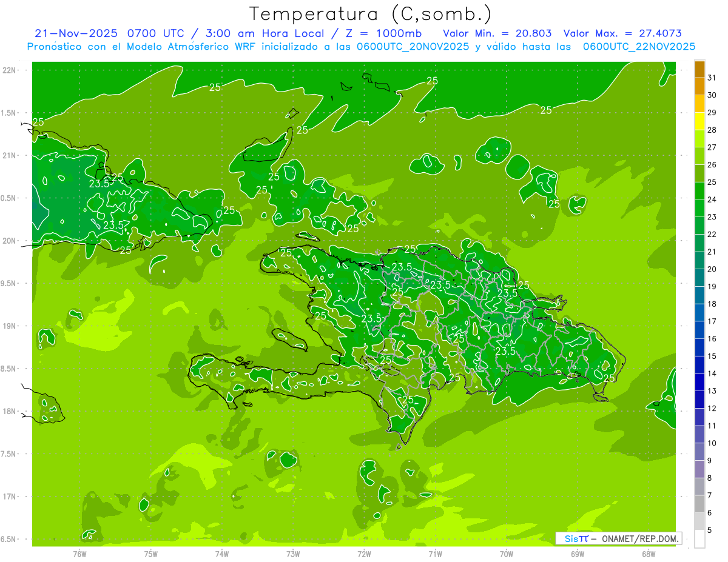Screen dimensions: 728x562
Task: Click the legend swatch between 25 and 26
Action: [x=699, y=173]
